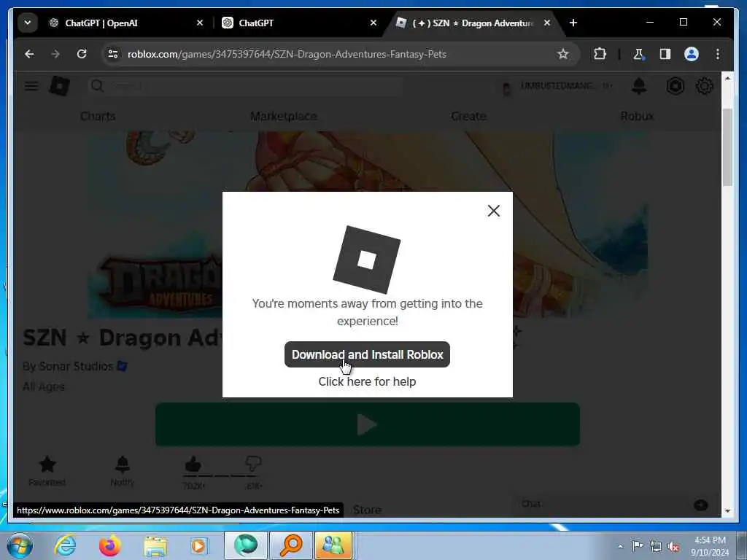
Task: Go back in Chrome
Action: click(x=29, y=54)
